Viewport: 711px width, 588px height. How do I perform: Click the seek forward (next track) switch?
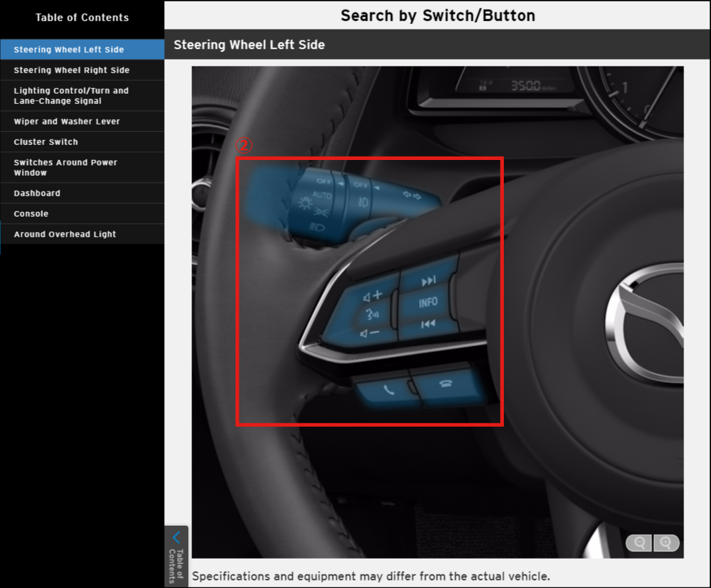click(x=428, y=280)
